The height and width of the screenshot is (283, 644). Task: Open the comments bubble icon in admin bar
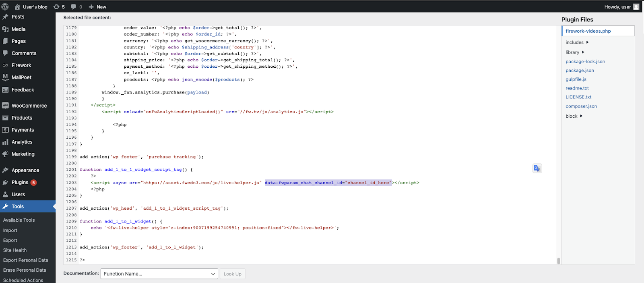[x=74, y=7]
